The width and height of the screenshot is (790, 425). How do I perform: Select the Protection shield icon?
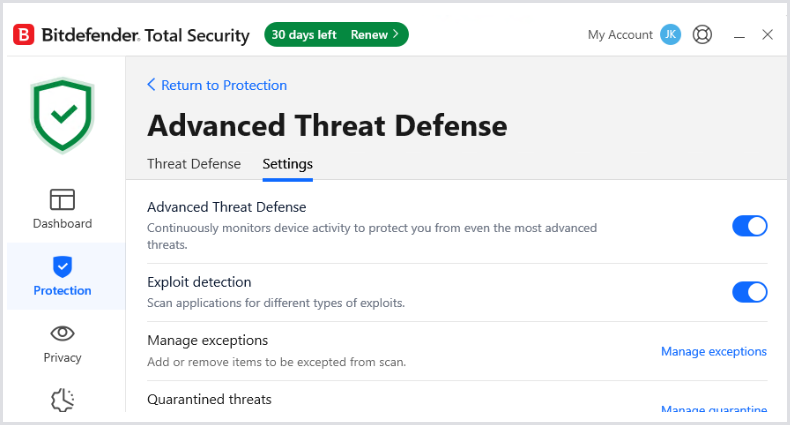pyautogui.click(x=62, y=266)
